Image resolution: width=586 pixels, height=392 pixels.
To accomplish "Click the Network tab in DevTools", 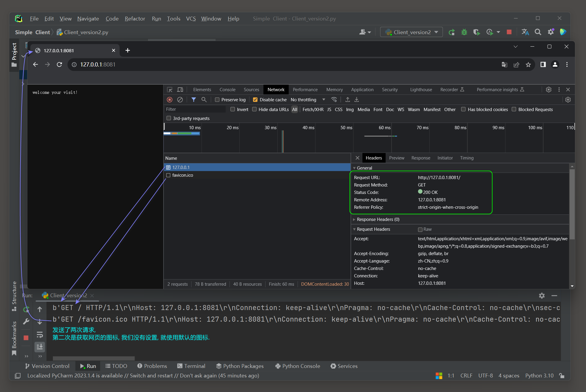I will [x=276, y=89].
